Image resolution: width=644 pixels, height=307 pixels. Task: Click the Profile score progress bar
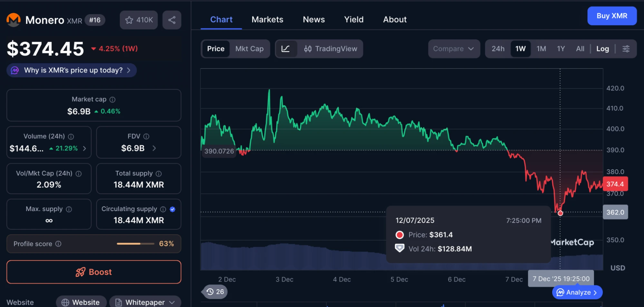pos(135,244)
